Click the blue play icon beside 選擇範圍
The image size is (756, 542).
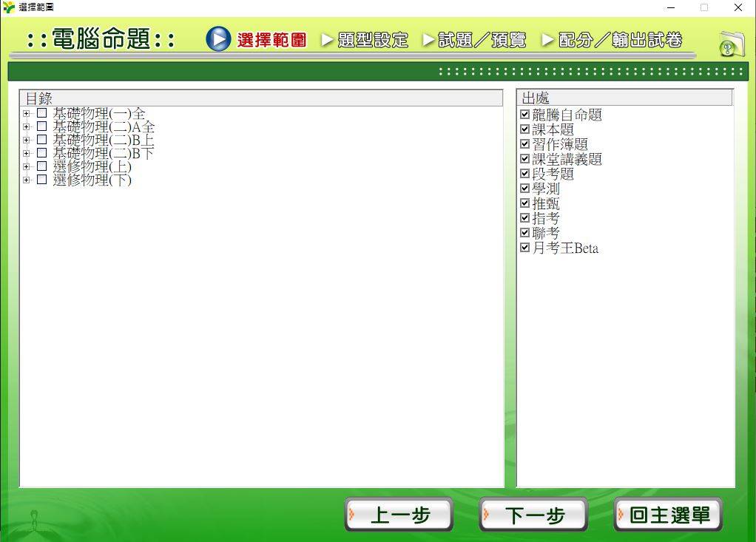tap(218, 39)
